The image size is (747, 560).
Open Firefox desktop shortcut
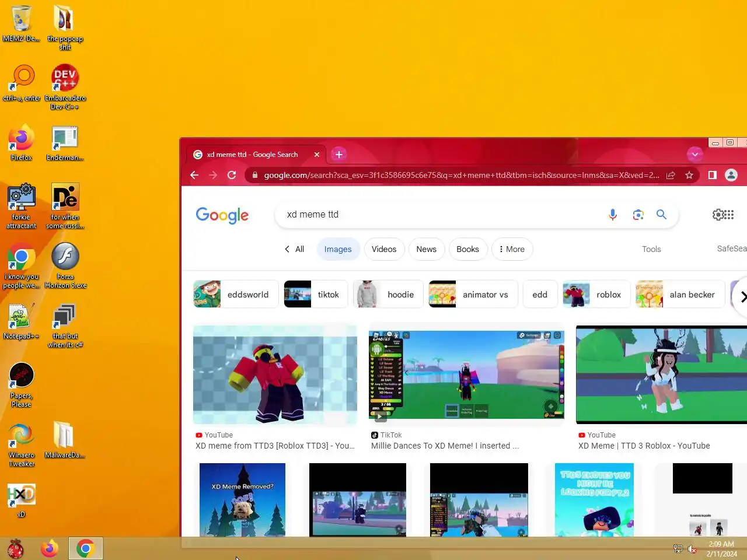[x=21, y=142]
